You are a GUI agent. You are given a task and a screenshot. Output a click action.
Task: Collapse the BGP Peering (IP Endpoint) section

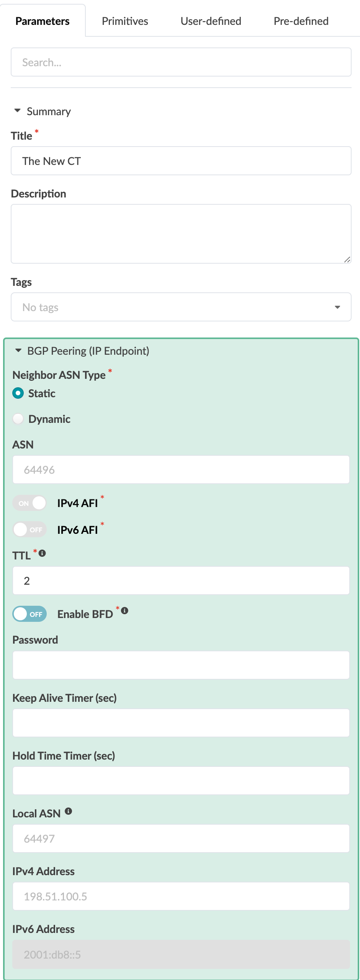click(x=18, y=351)
